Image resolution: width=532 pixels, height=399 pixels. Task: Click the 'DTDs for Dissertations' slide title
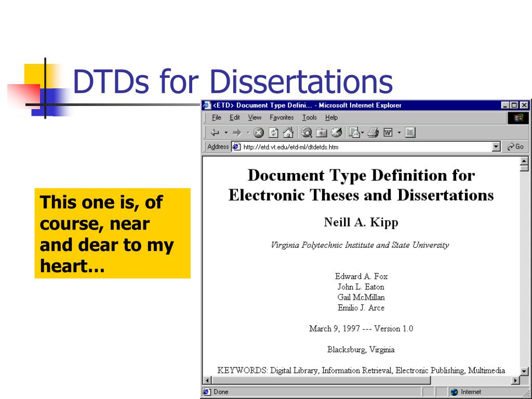(233, 82)
